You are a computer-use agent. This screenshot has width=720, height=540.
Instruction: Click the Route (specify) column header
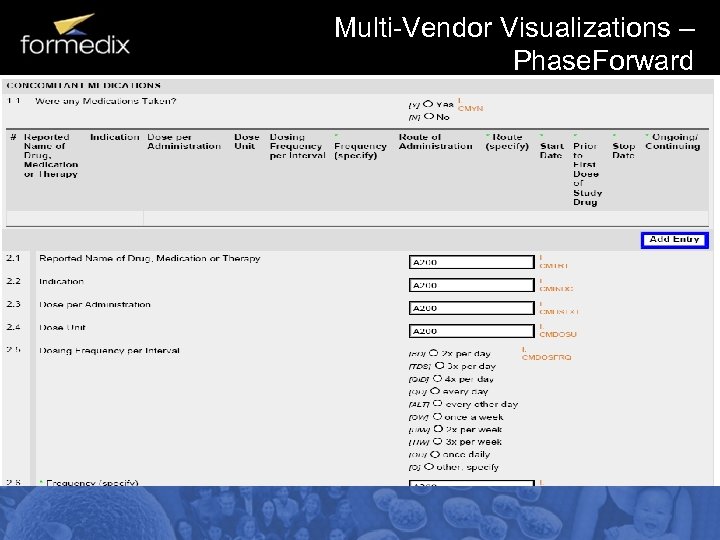tap(507, 141)
